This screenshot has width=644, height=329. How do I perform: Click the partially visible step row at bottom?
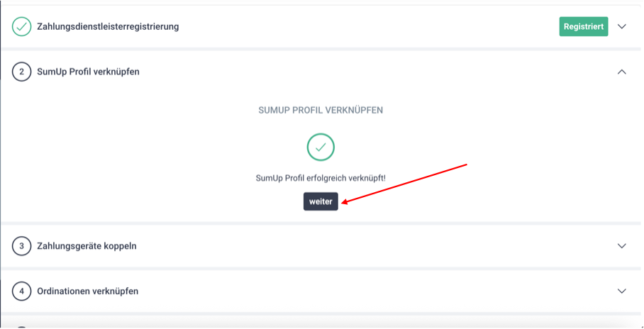(x=321, y=323)
